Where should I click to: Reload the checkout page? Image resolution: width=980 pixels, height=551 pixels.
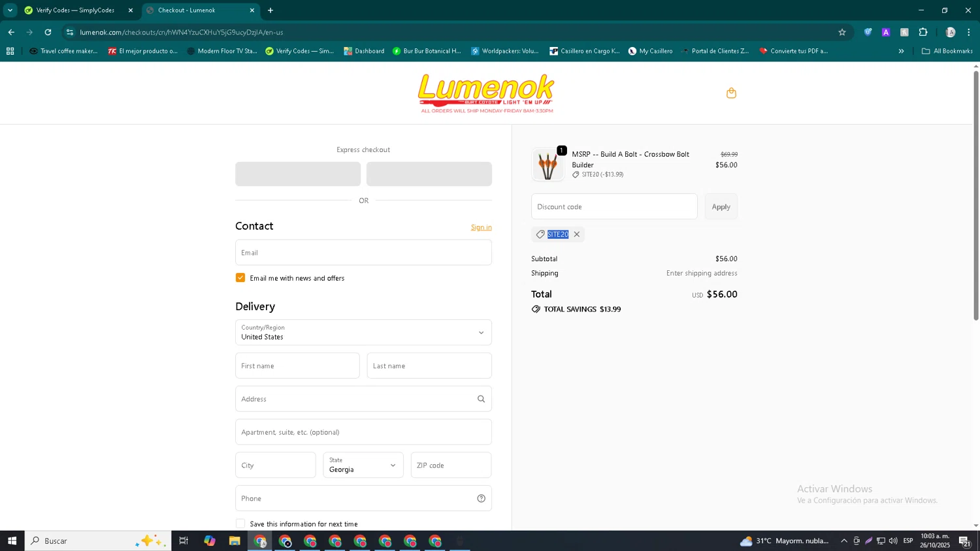pos(48,32)
